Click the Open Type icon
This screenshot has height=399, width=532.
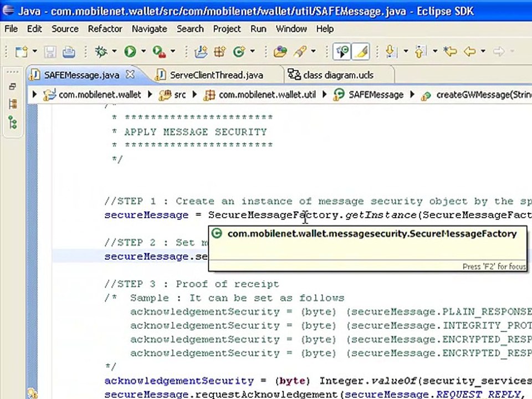pyautogui.click(x=280, y=52)
